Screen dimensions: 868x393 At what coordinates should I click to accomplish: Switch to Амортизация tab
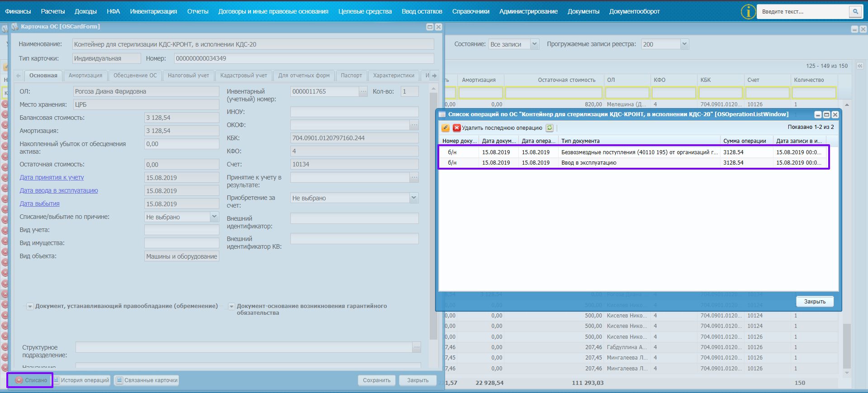pyautogui.click(x=85, y=76)
